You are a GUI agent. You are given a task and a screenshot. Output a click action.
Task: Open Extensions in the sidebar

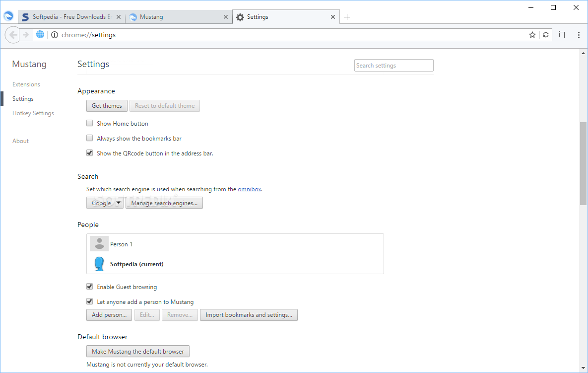(x=26, y=84)
